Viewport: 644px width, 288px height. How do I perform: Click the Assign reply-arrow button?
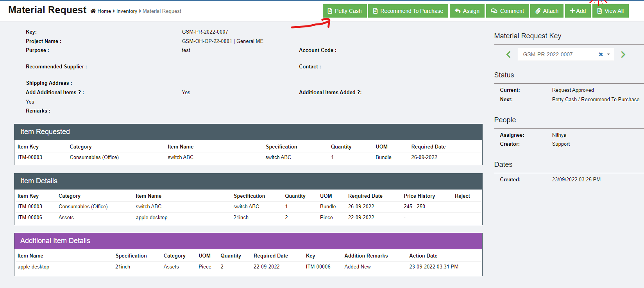coord(467,11)
